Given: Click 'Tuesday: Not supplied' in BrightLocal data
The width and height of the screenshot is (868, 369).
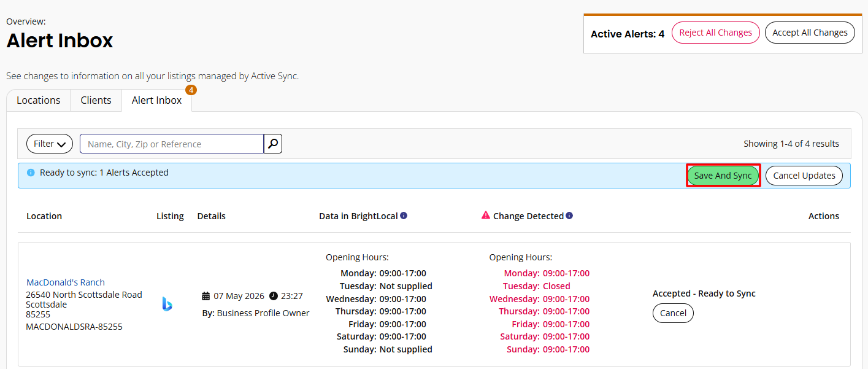Looking at the screenshot, I should click(386, 286).
